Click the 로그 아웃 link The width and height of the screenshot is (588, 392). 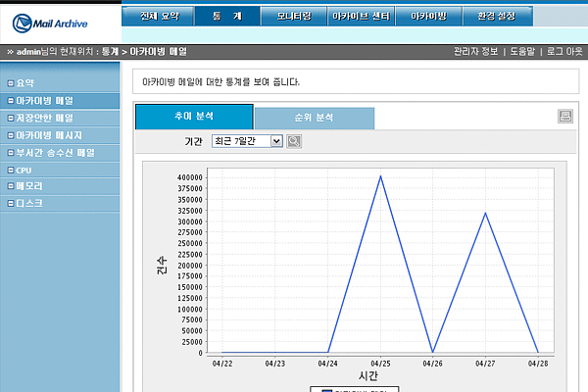point(564,51)
